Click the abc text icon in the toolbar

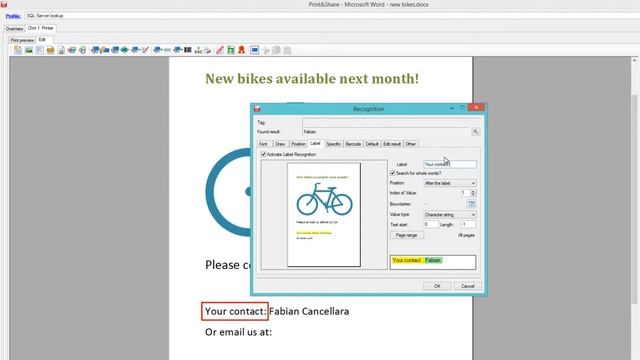pyautogui.click(x=198, y=50)
